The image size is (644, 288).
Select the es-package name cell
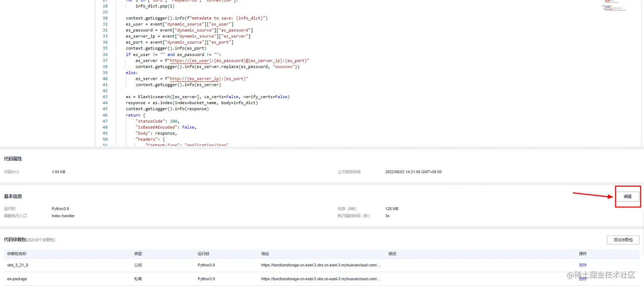[x=17, y=279]
